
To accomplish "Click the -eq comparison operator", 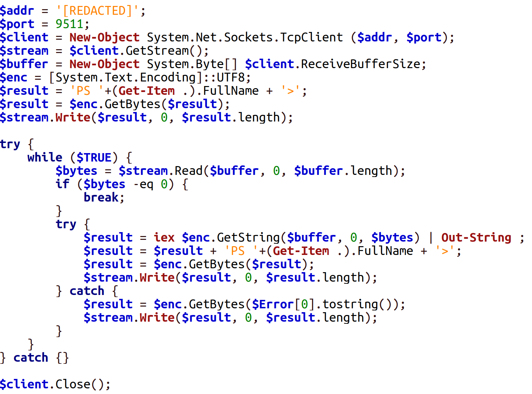I will 143,184.
